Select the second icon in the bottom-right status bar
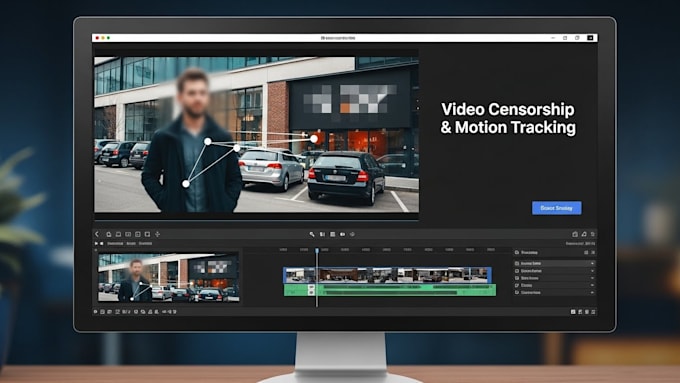This screenshot has height=383, width=680. tap(580, 312)
